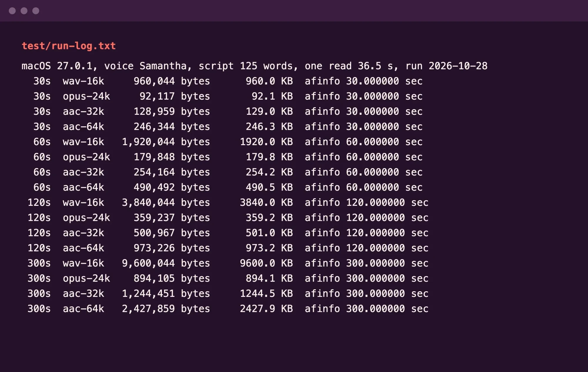This screenshot has width=588, height=372.
Task: Click the 129.0 KB size
Action: point(269,112)
